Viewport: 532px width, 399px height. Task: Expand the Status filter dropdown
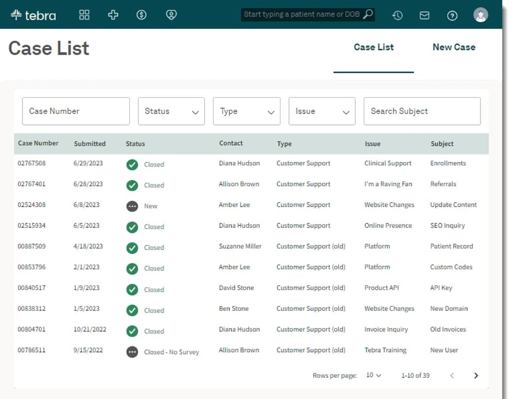coord(171,111)
